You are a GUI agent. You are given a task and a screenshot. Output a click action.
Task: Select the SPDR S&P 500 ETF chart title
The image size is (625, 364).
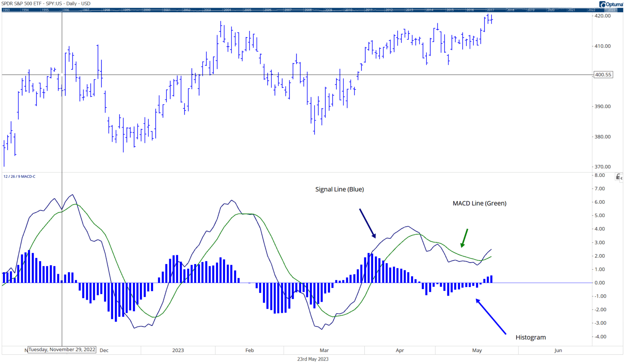pyautogui.click(x=46, y=4)
